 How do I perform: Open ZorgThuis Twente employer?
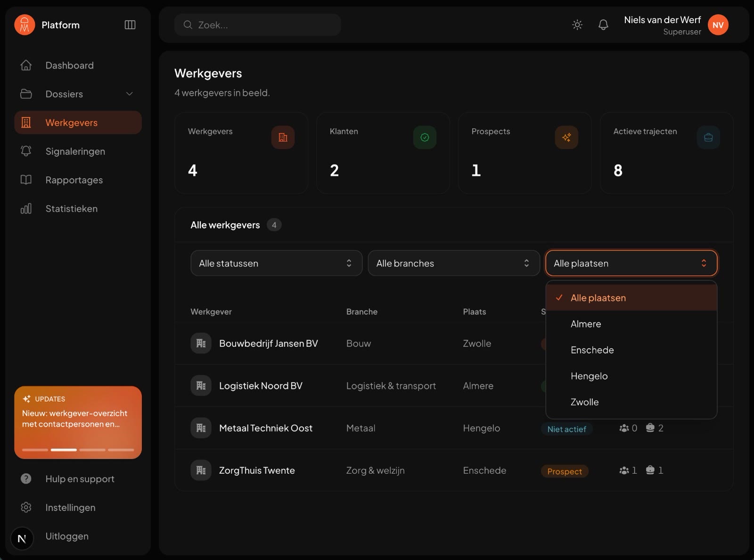point(257,471)
